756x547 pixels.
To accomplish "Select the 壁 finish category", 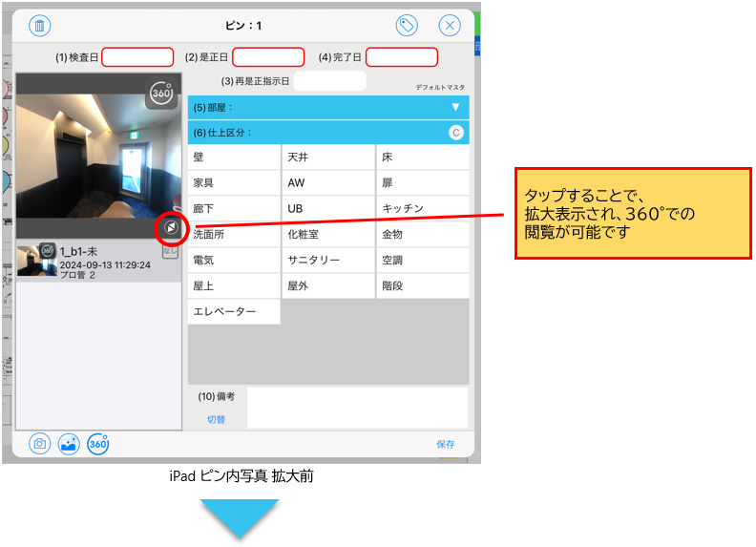I will point(234,158).
